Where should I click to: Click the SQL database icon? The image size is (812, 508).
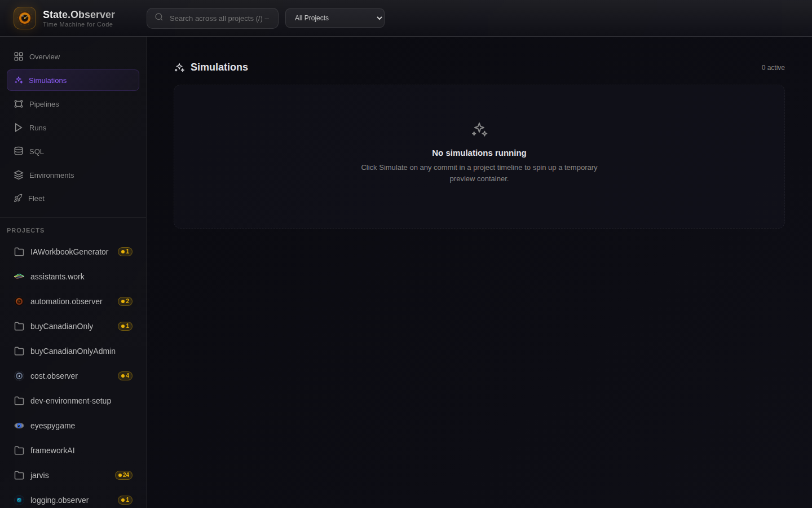pos(19,151)
